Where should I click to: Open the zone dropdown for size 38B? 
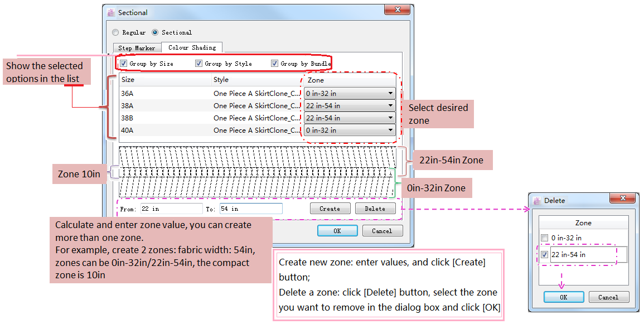coord(350,118)
